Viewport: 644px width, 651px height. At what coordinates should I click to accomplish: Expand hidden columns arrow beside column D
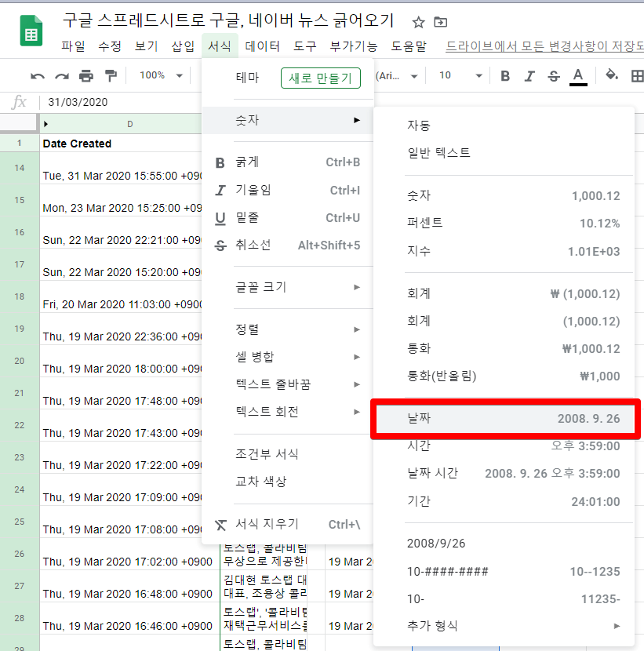pyautogui.click(x=45, y=124)
